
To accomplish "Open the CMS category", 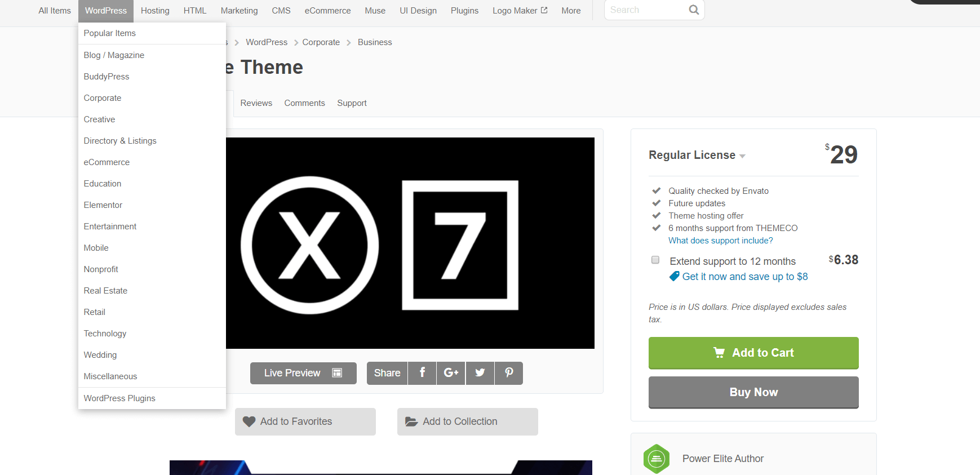I will point(281,11).
